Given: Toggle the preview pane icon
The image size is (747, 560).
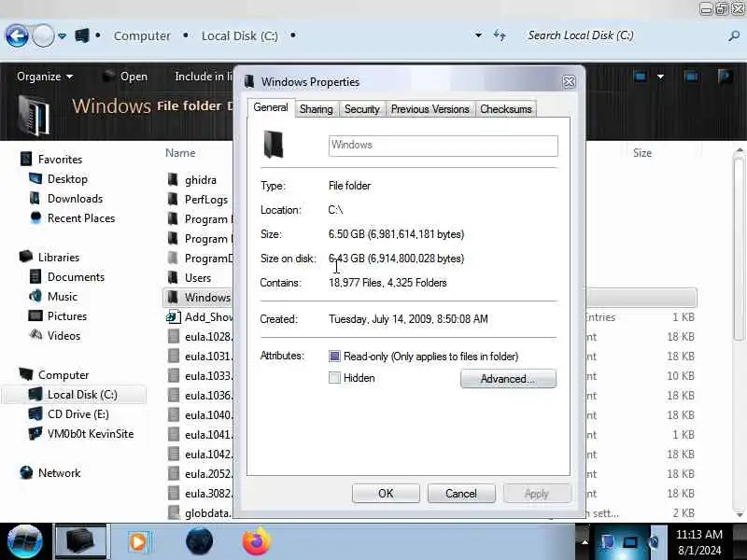Looking at the screenshot, I should (691, 77).
